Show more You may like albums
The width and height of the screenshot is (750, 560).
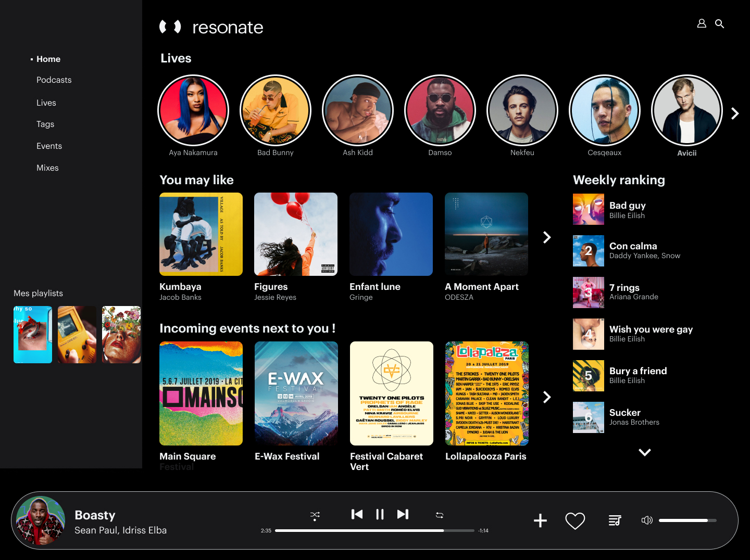click(x=547, y=237)
